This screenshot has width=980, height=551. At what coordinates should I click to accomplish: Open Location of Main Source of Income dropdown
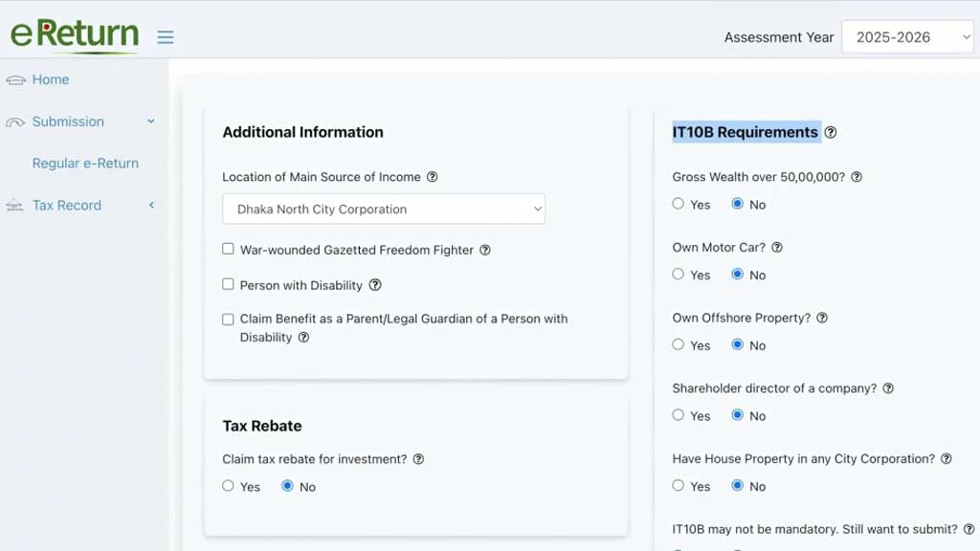[384, 209]
